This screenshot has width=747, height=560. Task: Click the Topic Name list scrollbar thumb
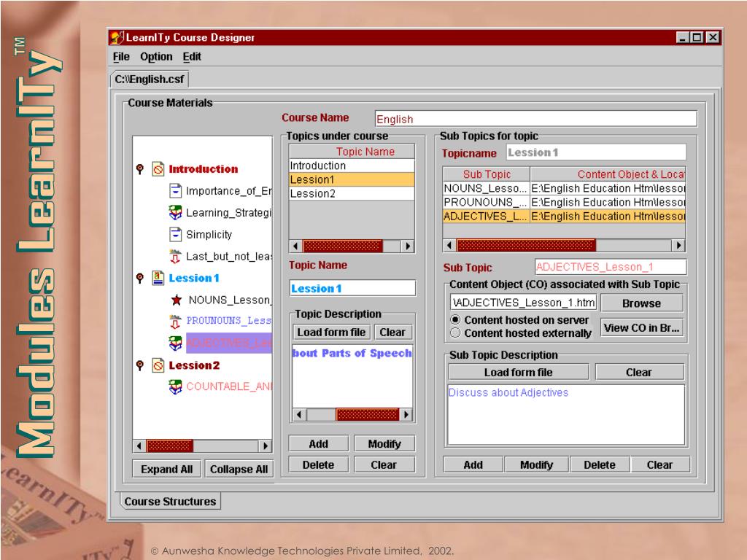(343, 246)
